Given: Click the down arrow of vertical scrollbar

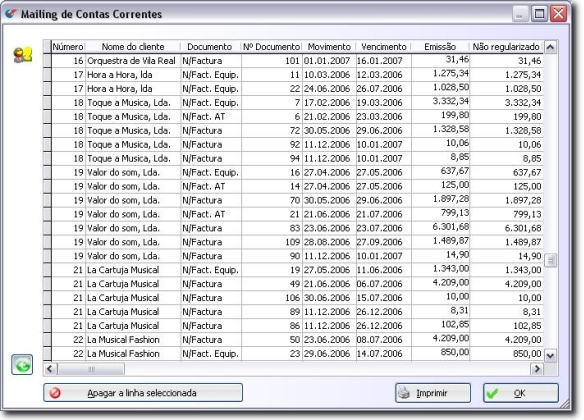Looking at the screenshot, I should (x=550, y=356).
